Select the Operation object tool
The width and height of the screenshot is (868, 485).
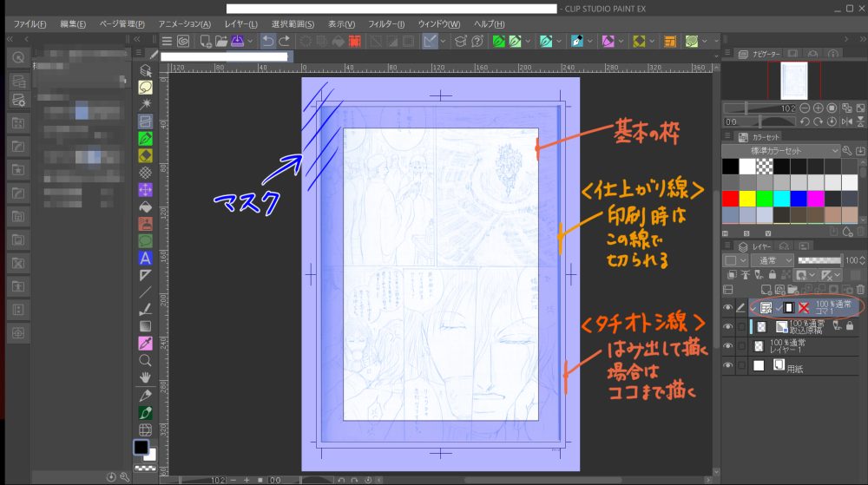point(145,70)
